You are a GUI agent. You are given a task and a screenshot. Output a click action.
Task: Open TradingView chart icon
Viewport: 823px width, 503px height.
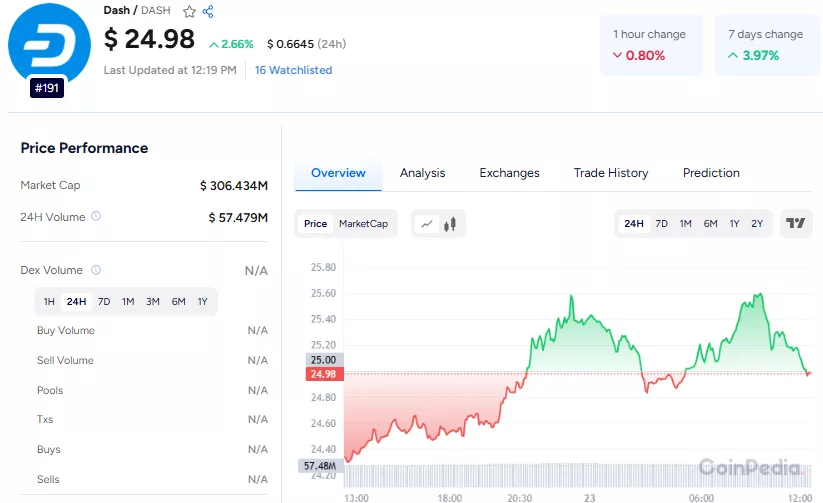796,224
